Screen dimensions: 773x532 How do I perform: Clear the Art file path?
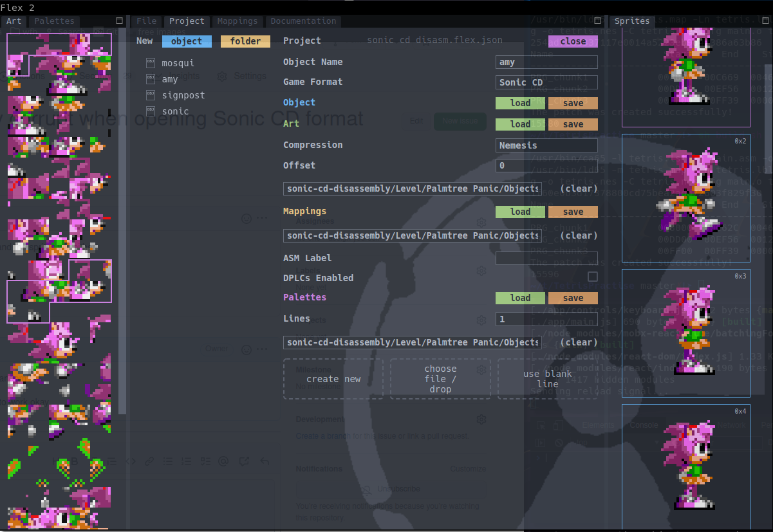click(x=579, y=188)
